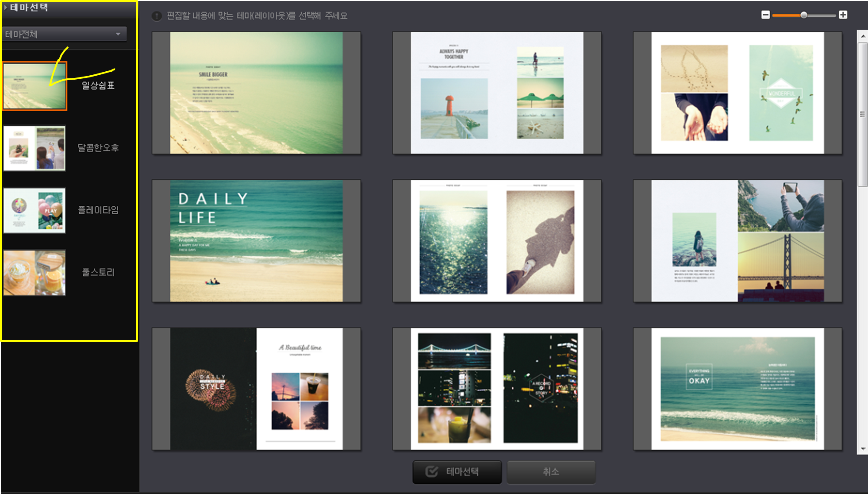The height and width of the screenshot is (494, 868).
Task: Click the thumbnail size slider handle
Action: coord(803,15)
